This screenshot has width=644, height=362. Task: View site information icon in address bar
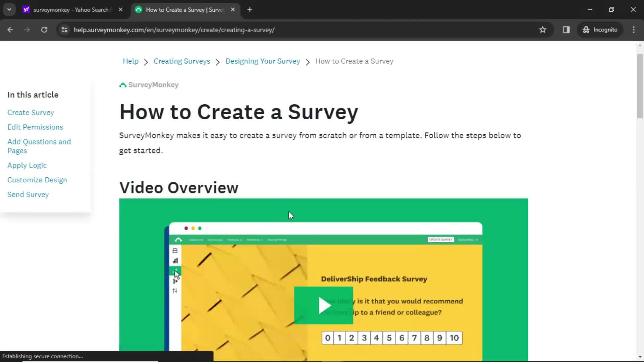pyautogui.click(x=64, y=30)
